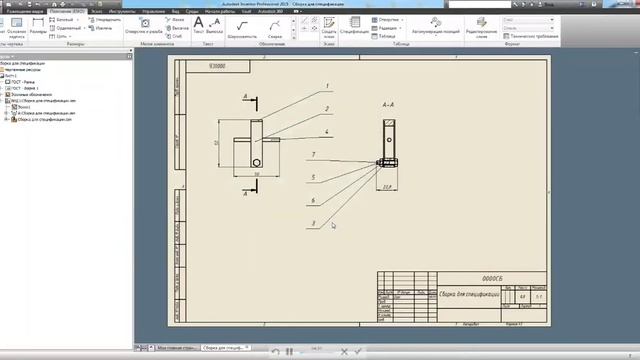Select the Эскиз1 tree item
This screenshot has height=360, width=640.
pos(24,107)
